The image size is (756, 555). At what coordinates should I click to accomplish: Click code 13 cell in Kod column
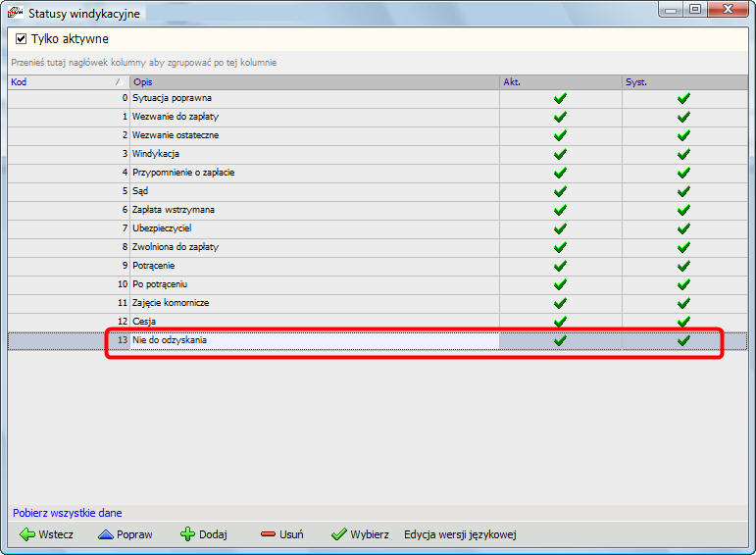pyautogui.click(x=69, y=340)
